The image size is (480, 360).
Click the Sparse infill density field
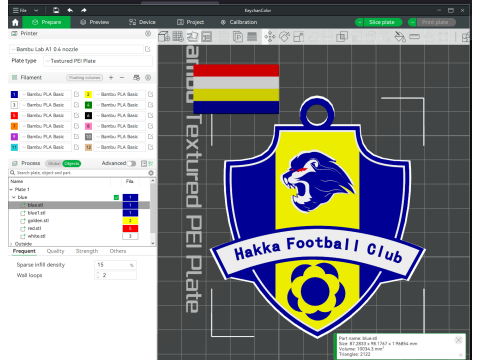point(115,265)
